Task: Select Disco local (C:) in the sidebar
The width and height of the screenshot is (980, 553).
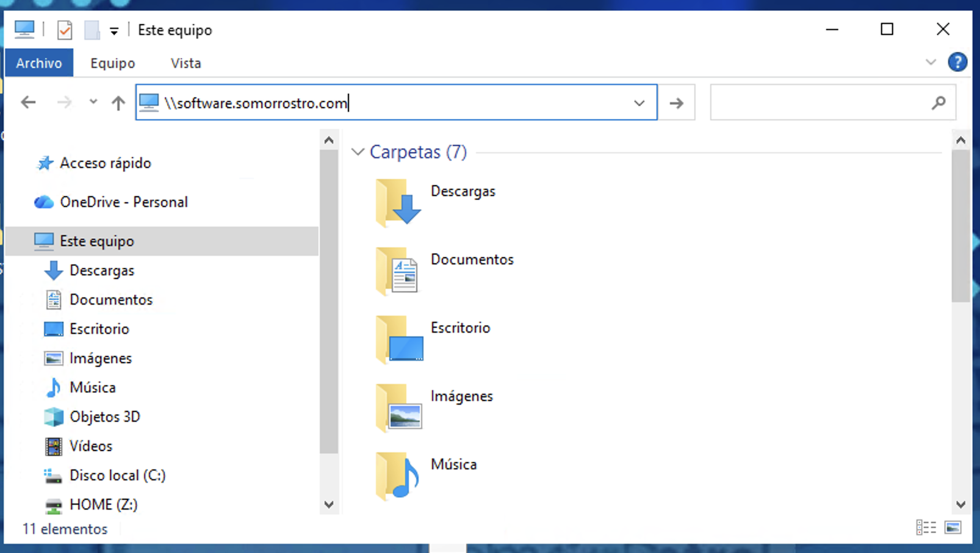Action: tap(117, 475)
